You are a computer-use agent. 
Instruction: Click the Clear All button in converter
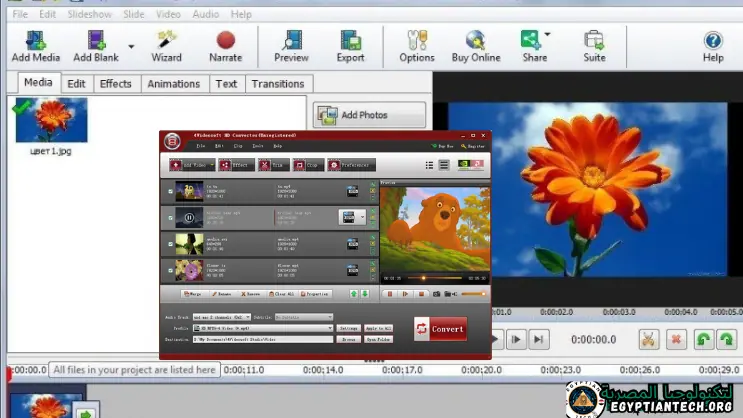click(x=281, y=294)
